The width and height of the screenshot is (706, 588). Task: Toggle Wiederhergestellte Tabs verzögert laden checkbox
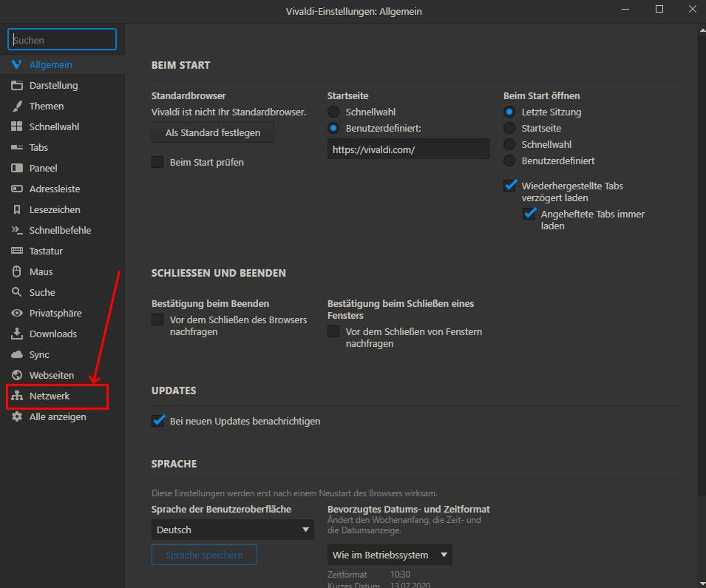click(509, 185)
